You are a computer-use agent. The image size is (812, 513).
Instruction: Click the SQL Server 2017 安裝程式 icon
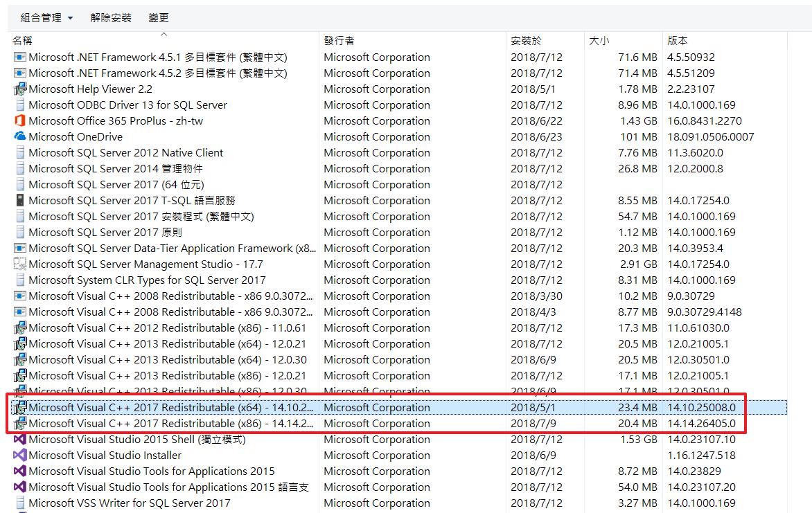pyautogui.click(x=19, y=217)
